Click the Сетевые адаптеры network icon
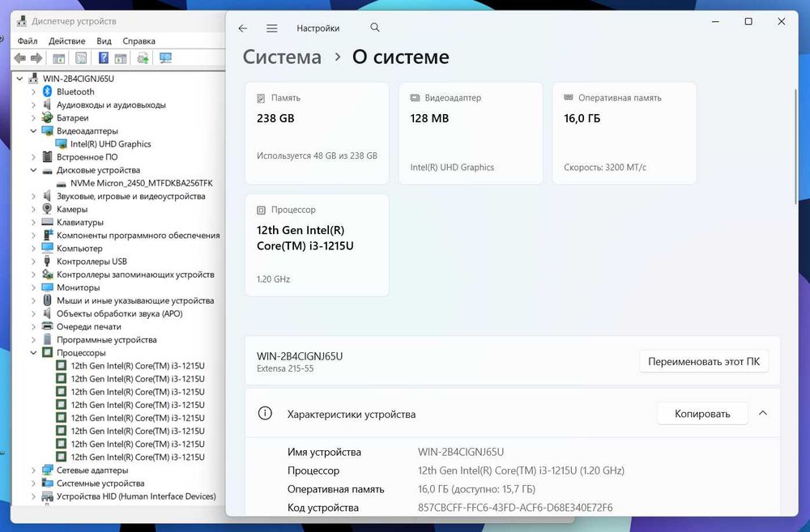This screenshot has width=810, height=532. tap(48, 470)
